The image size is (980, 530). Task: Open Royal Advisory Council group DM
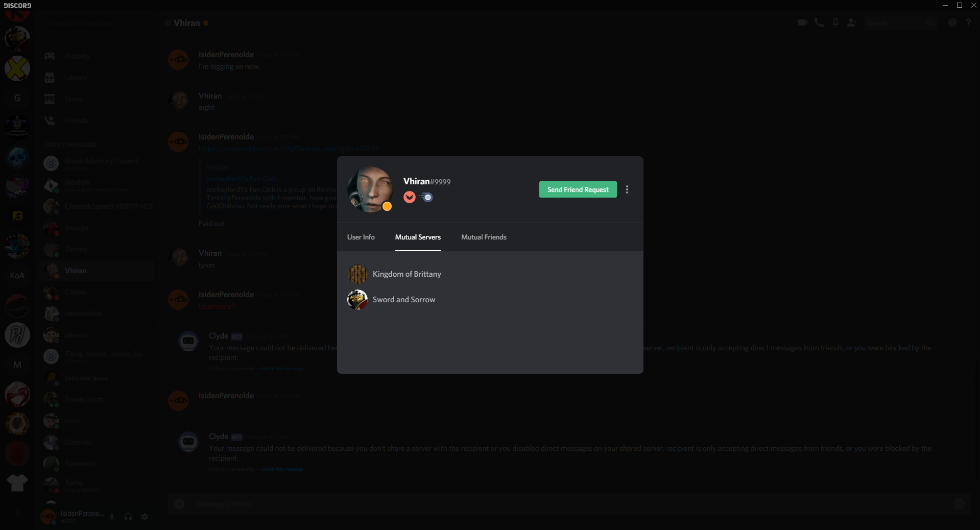pos(97,163)
